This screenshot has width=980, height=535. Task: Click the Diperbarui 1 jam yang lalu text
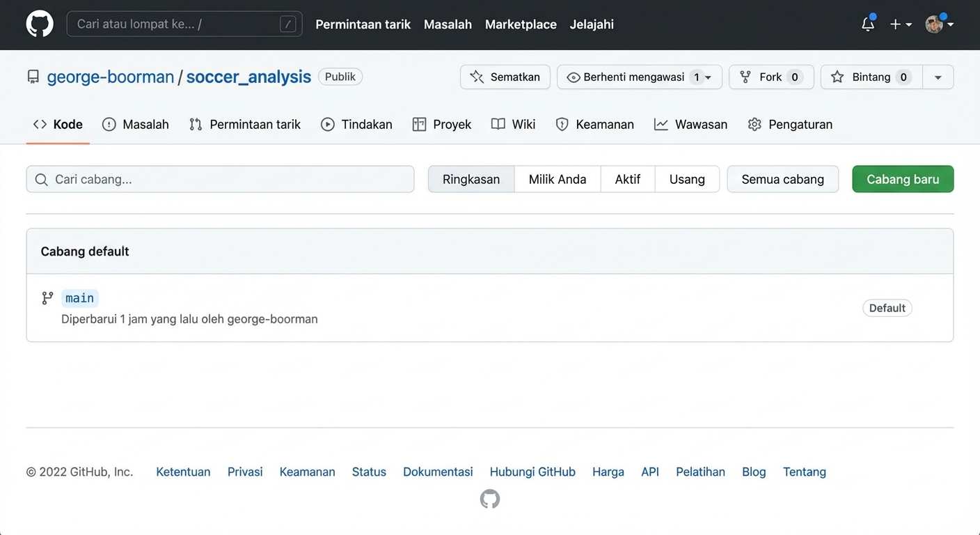tap(129, 319)
